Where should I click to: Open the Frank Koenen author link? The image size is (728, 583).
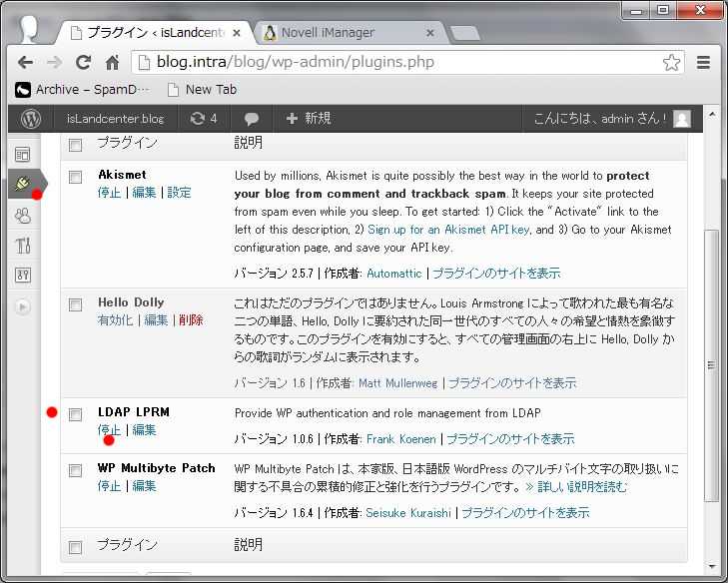click(401, 438)
